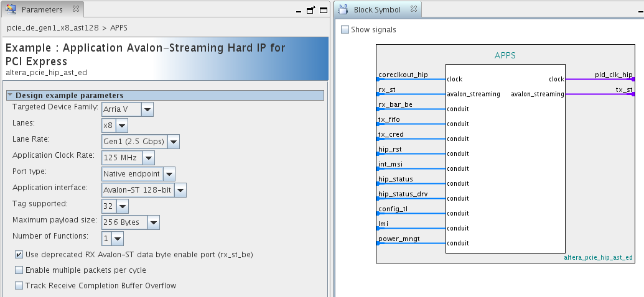
Task: Click the coreclkout_hip port label
Action: (x=403, y=75)
